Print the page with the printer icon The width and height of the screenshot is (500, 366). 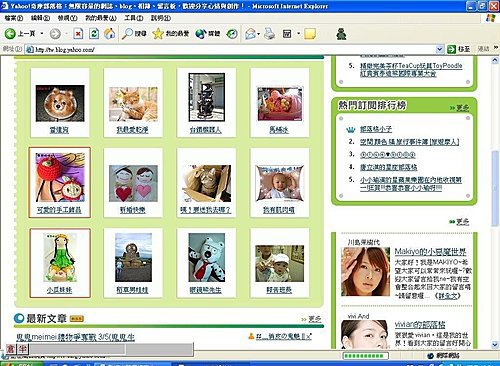[x=269, y=34]
